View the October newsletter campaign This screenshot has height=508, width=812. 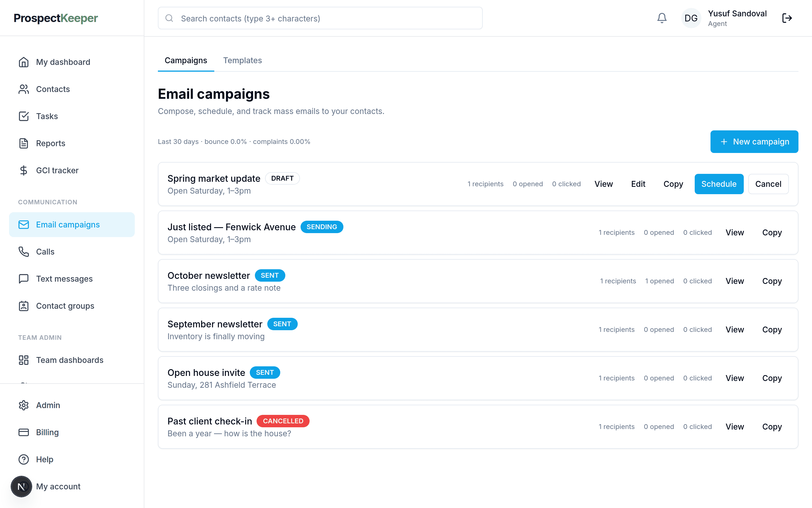tap(734, 281)
